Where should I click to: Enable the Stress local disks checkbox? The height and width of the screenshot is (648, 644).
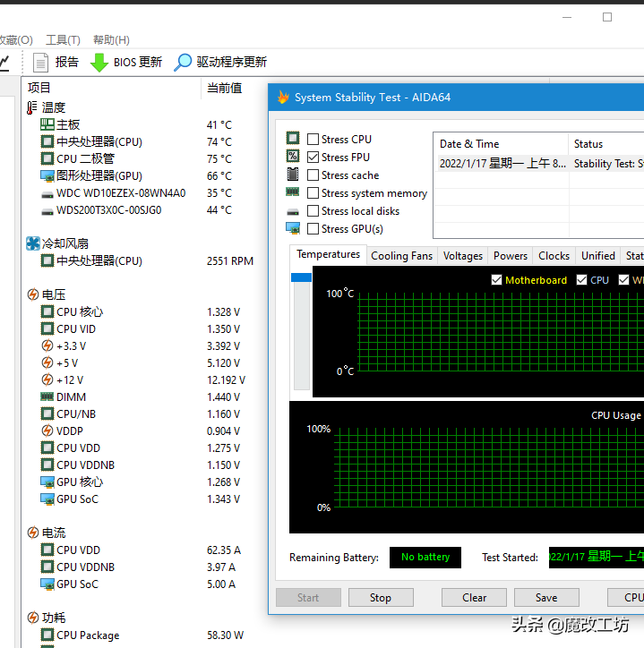313,210
